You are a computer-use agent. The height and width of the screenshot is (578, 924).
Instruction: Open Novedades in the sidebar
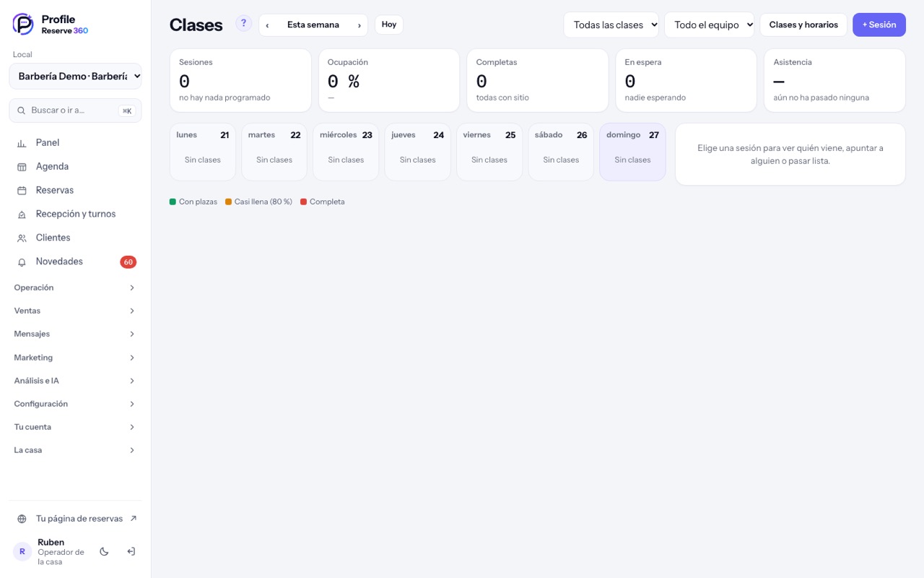[x=75, y=262]
